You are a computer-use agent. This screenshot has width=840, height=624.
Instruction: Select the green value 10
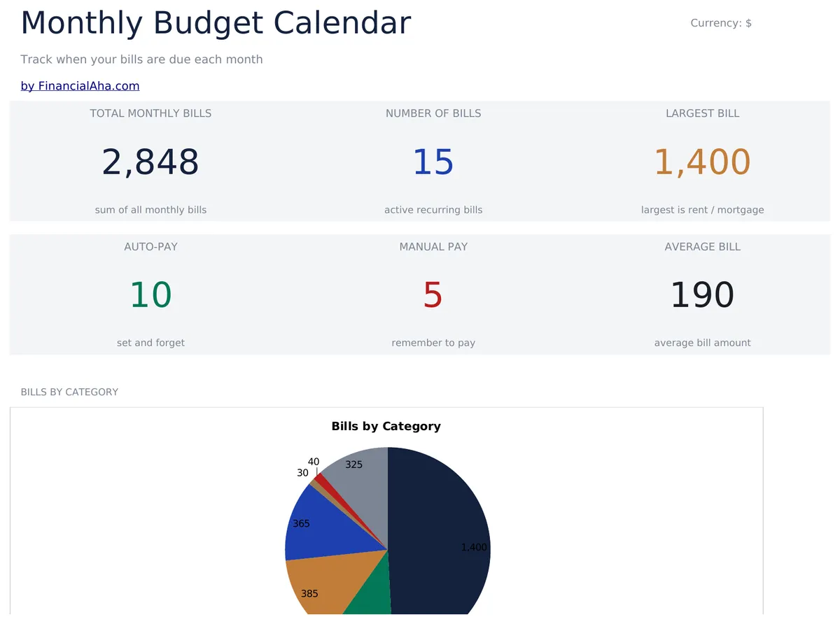pyautogui.click(x=150, y=295)
